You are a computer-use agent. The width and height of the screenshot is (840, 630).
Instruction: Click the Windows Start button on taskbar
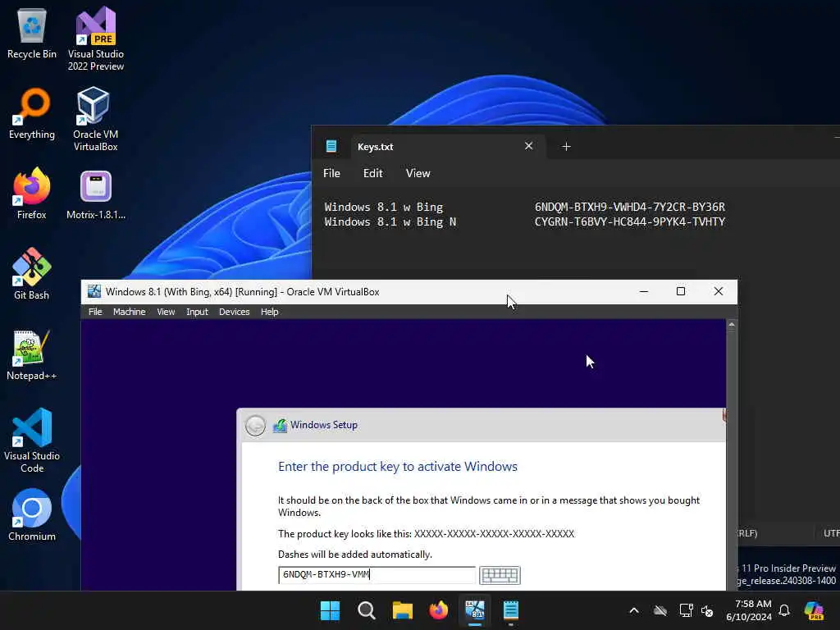pos(330,610)
